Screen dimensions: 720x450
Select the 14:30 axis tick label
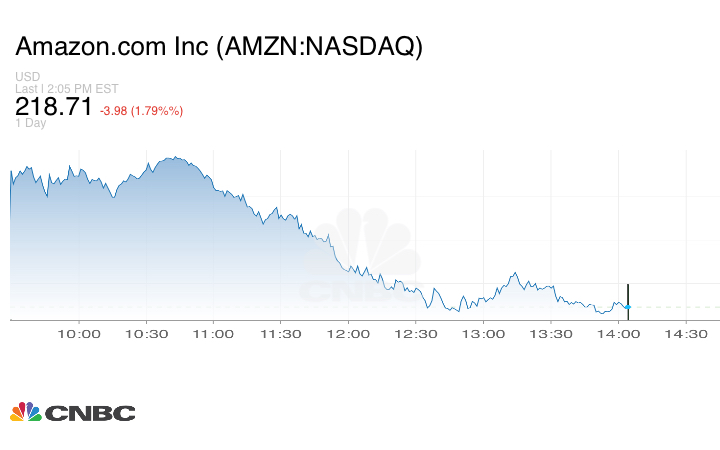pyautogui.click(x=687, y=334)
